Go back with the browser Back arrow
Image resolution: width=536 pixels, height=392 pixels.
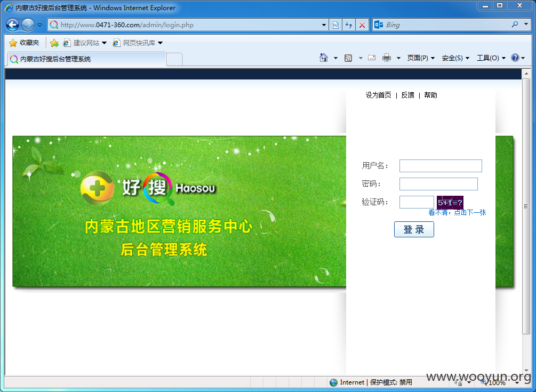(12, 25)
